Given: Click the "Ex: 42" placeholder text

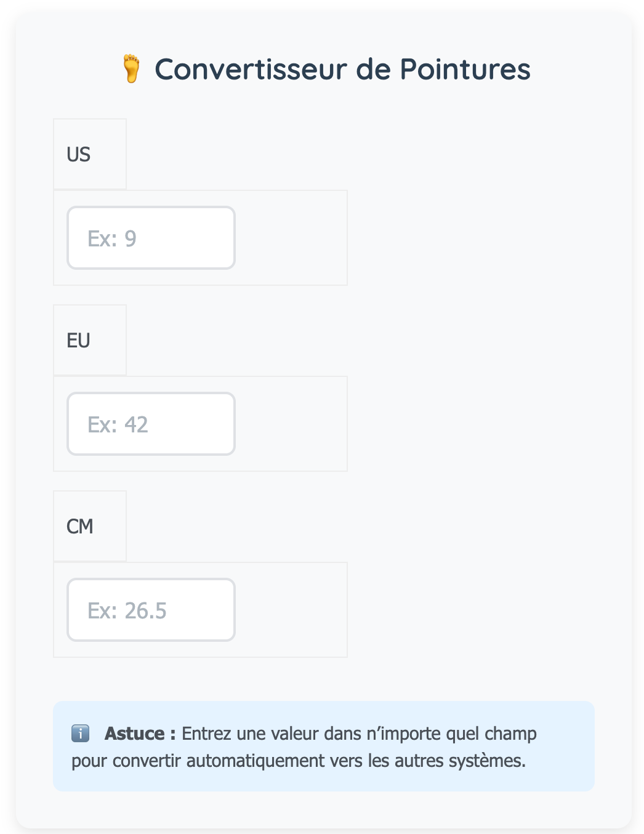Looking at the screenshot, I should click(x=118, y=424).
